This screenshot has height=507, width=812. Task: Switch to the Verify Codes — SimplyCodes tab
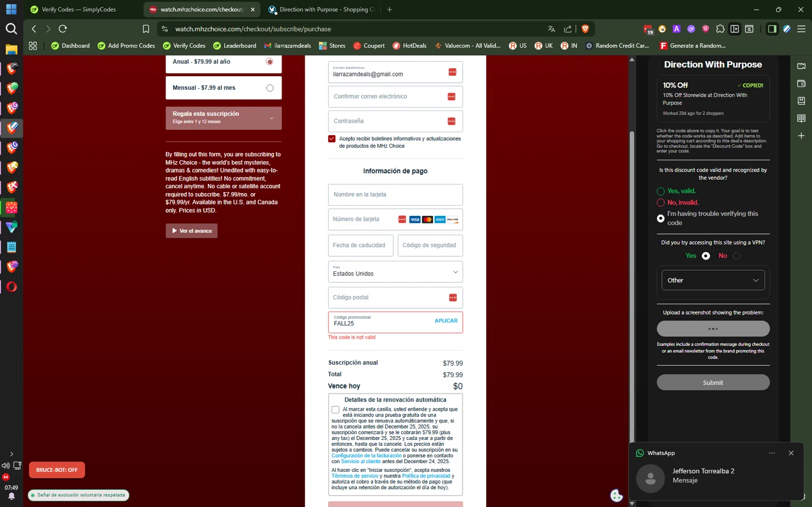(78, 9)
